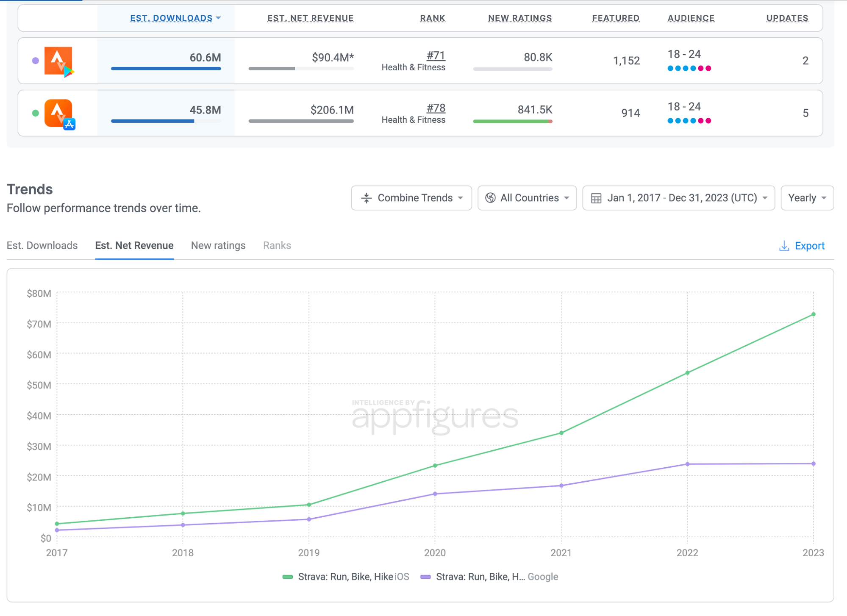Change the Yearly granularity dropdown
This screenshot has height=616, width=847.
click(807, 198)
